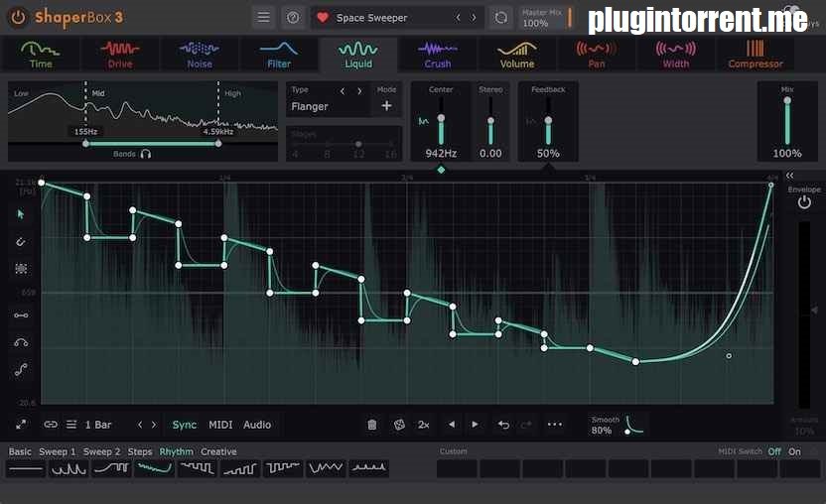Switch to the Drive shaper tab
Screen dimensions: 826x504
(120, 55)
